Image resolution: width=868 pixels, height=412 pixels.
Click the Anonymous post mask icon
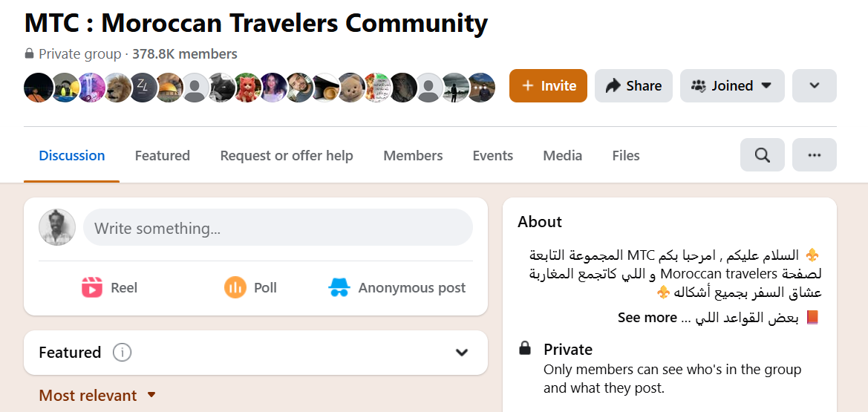tap(339, 287)
